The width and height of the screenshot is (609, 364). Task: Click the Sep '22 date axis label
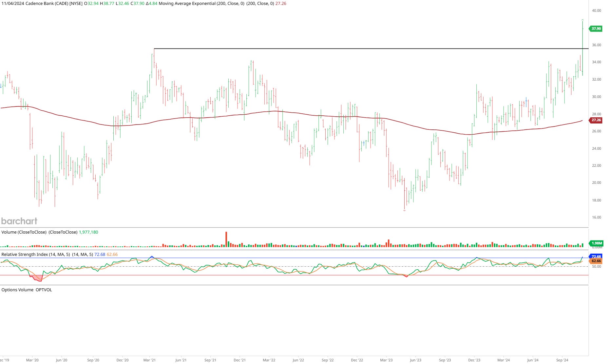[x=328, y=360]
